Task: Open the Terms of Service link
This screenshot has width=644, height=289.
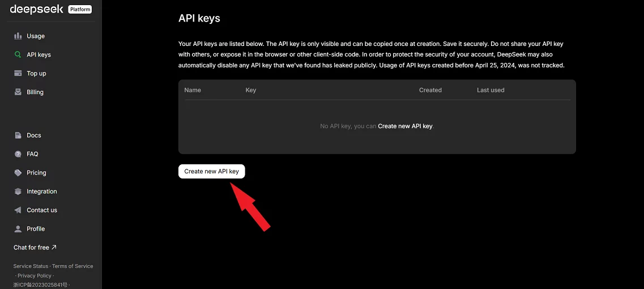Action: click(72, 266)
